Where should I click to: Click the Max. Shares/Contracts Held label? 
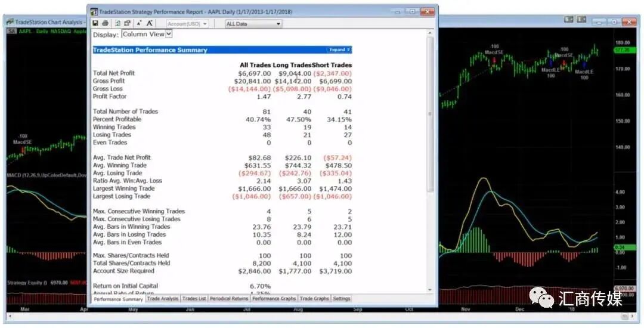pyautogui.click(x=131, y=255)
